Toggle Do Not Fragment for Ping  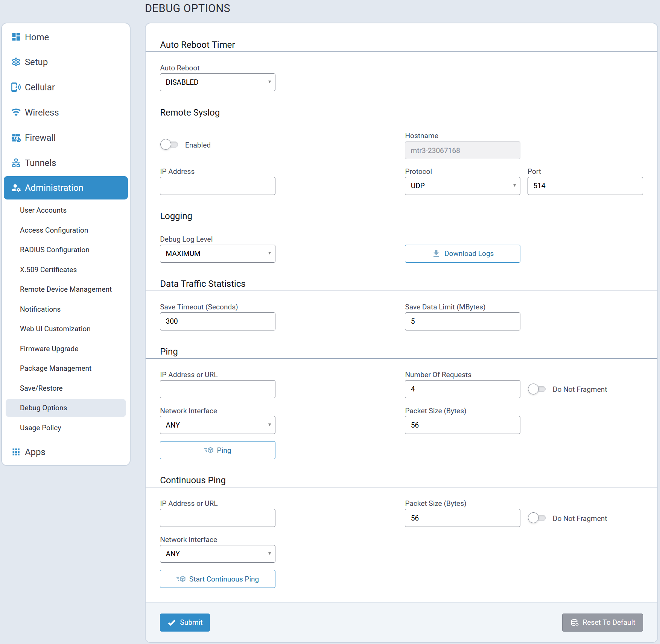click(536, 389)
